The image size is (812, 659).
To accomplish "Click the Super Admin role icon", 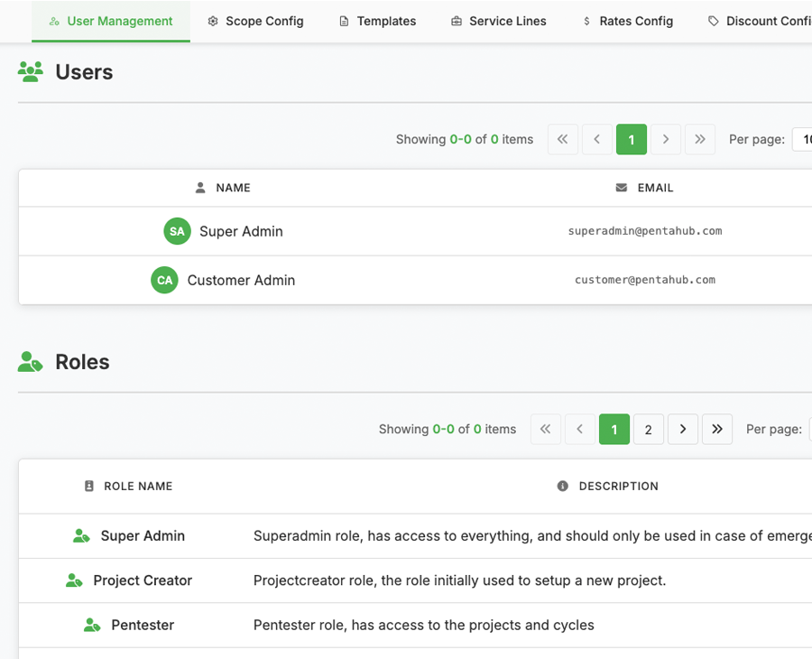I will click(81, 535).
